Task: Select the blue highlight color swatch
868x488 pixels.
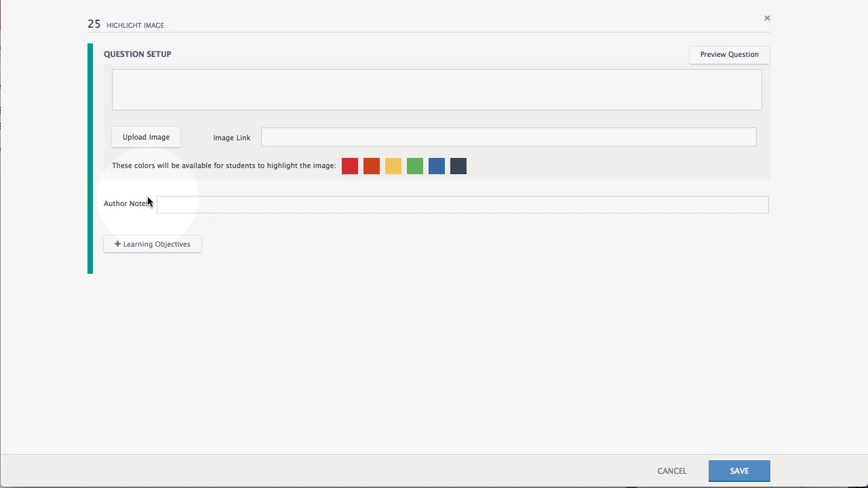Action: click(x=437, y=166)
